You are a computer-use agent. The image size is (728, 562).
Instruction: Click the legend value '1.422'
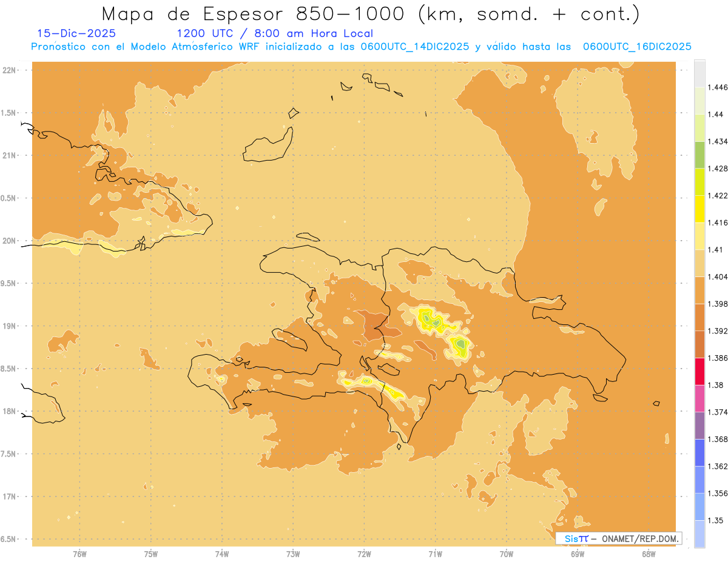point(718,195)
